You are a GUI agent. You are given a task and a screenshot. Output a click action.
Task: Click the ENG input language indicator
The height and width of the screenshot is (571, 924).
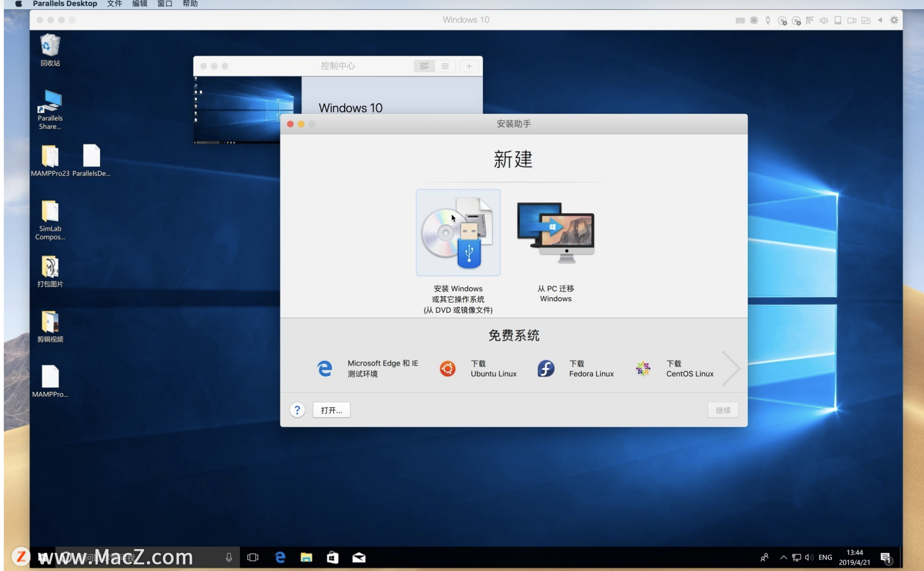coord(825,558)
